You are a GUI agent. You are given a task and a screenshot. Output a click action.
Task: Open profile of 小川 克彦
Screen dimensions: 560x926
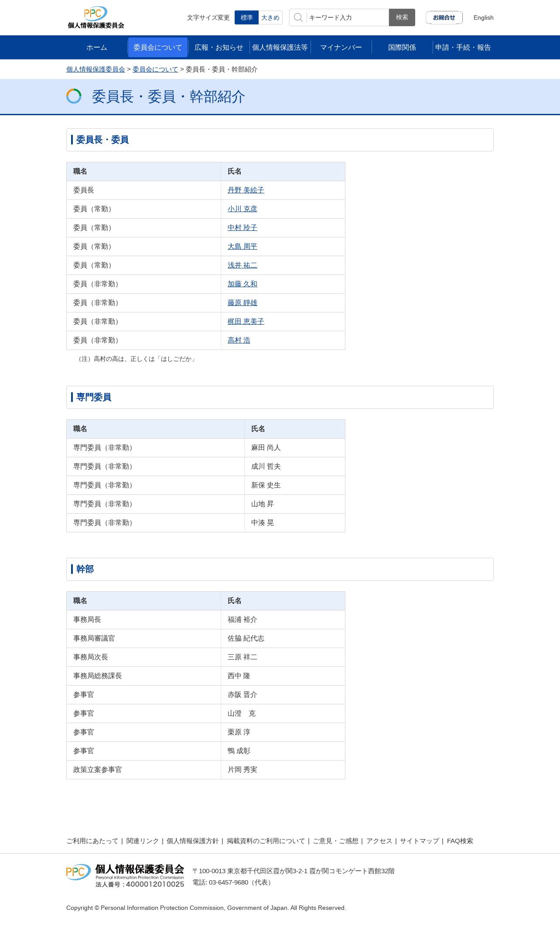click(x=242, y=209)
